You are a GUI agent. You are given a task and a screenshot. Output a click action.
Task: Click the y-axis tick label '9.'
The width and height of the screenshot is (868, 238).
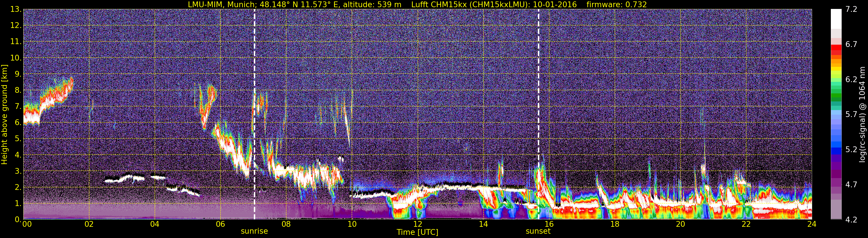(x=18, y=74)
